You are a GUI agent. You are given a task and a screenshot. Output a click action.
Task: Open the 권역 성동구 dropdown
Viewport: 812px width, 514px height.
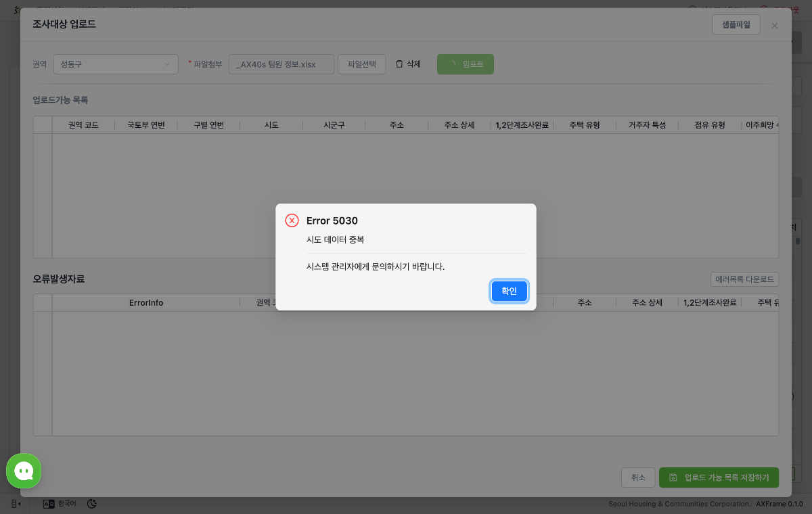116,64
